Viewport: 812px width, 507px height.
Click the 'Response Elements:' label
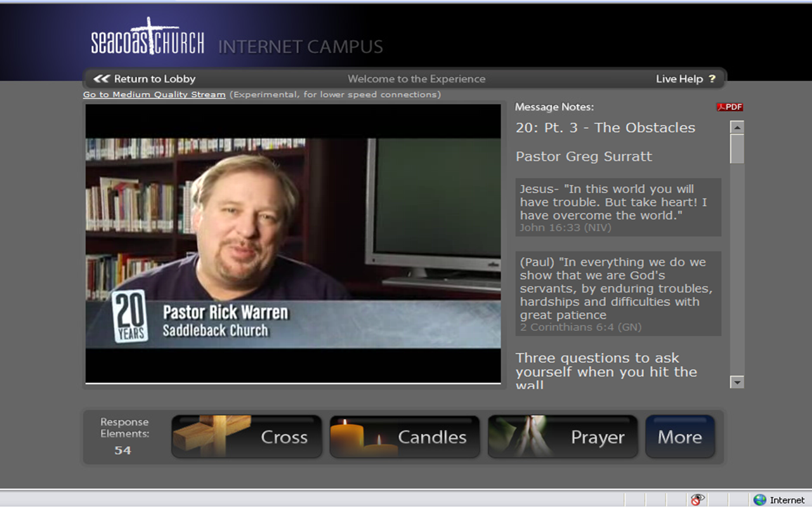(124, 428)
